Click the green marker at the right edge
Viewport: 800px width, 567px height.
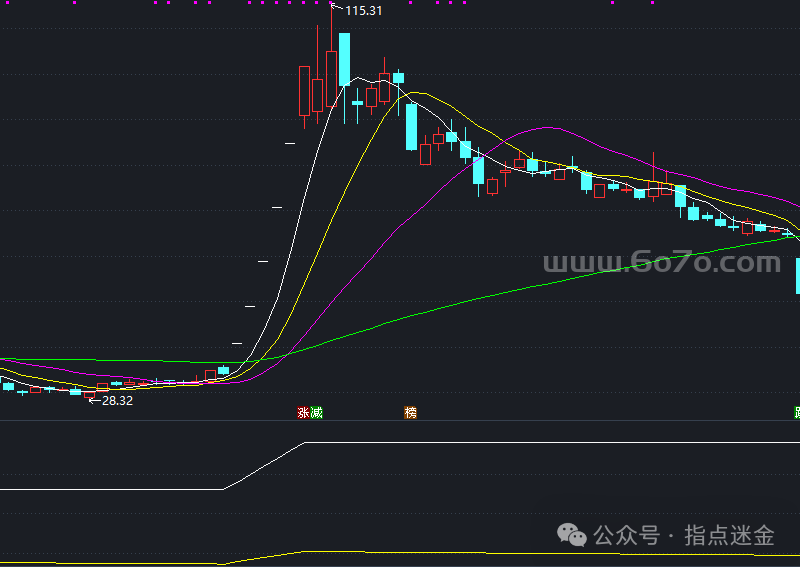point(797,412)
